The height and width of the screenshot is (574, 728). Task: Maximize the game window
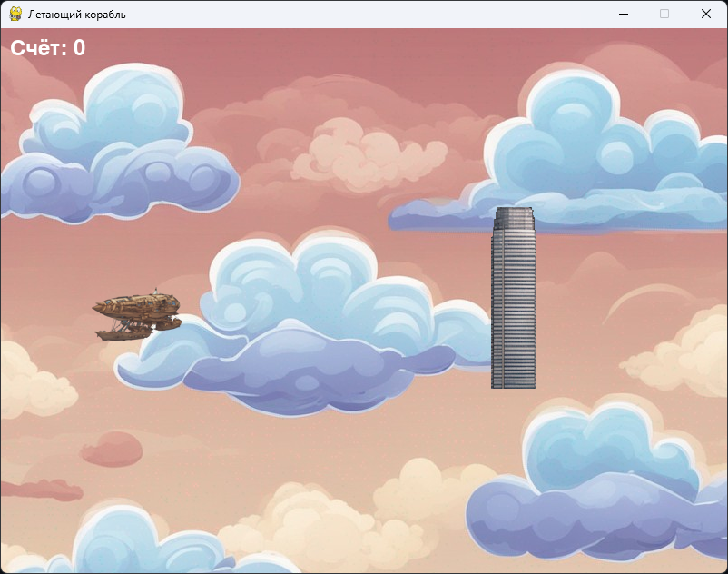click(x=664, y=14)
